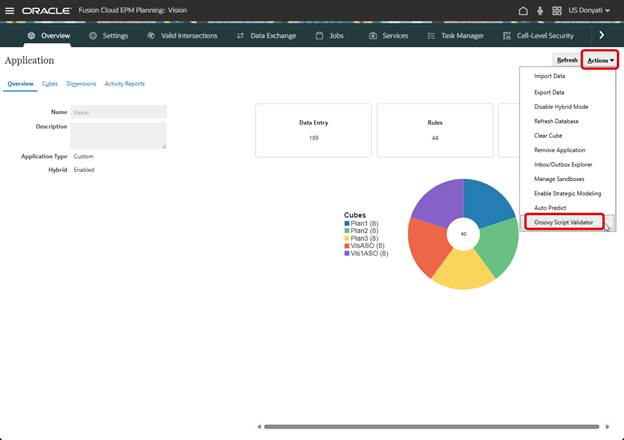Open the Valid Intersections card
The image size is (624, 440).
pos(182,35)
